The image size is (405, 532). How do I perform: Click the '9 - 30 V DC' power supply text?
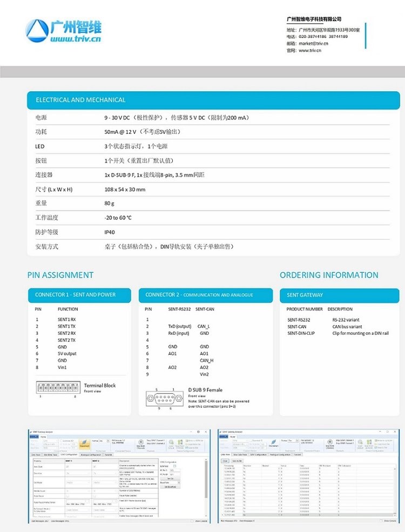coord(117,118)
